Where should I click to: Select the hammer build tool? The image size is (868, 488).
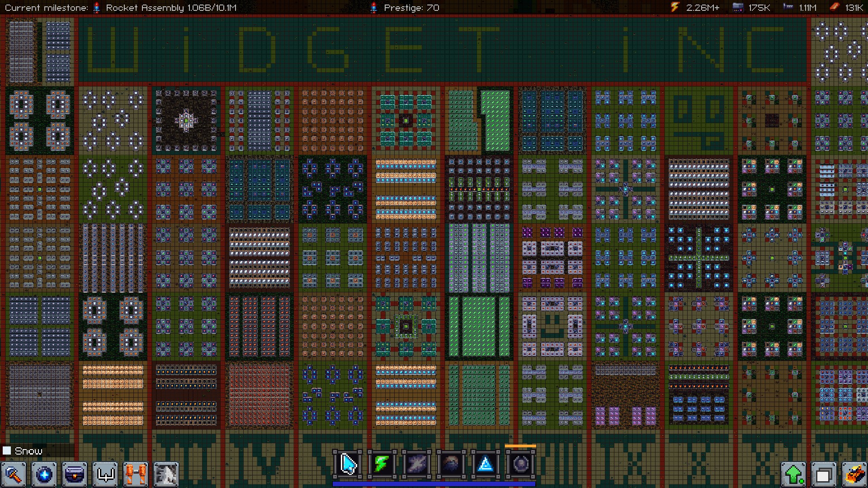coord(14,474)
